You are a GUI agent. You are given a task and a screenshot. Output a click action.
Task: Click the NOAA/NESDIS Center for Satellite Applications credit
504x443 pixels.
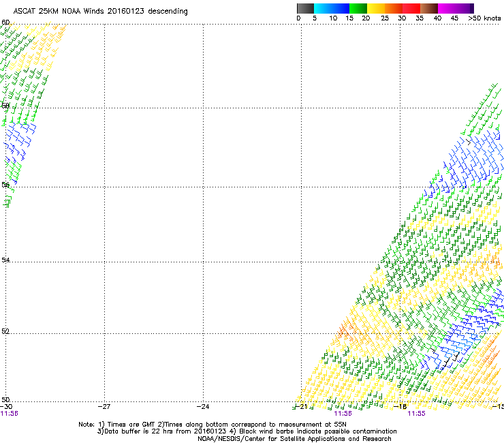[x=294, y=439]
